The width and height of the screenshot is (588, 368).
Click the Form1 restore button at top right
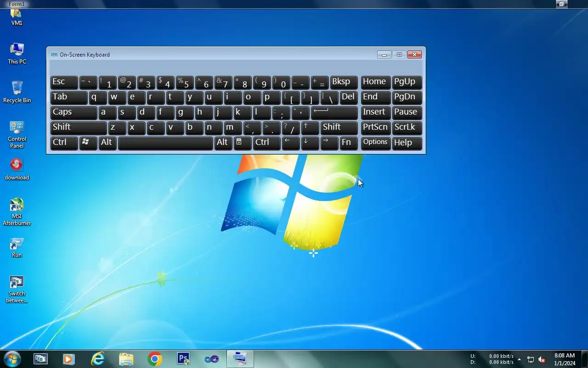561,4
